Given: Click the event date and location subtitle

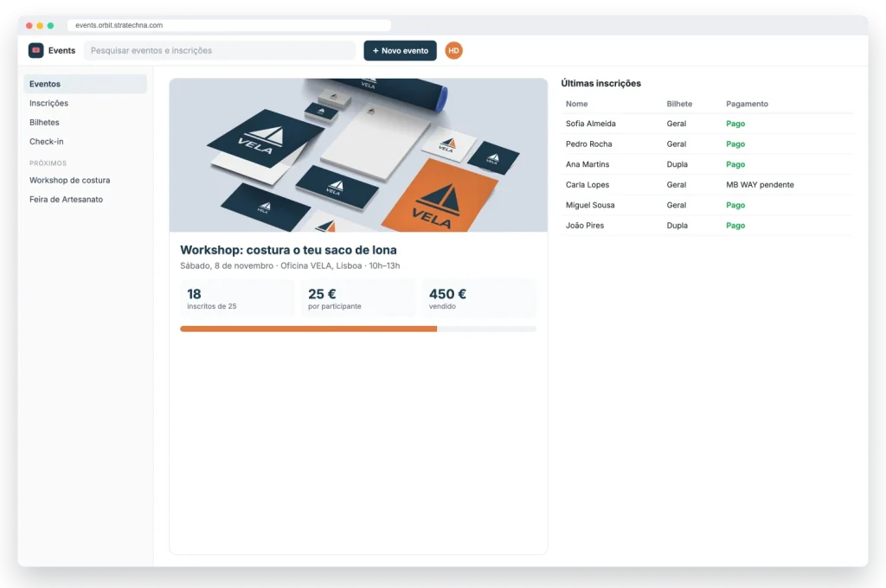Looking at the screenshot, I should coord(290,265).
